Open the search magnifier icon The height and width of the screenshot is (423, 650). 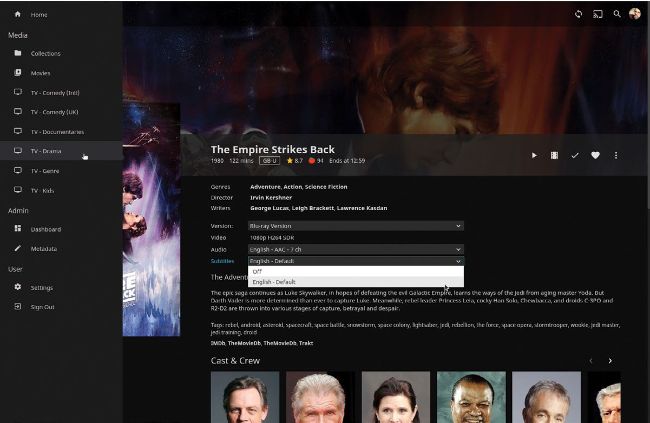tap(617, 14)
